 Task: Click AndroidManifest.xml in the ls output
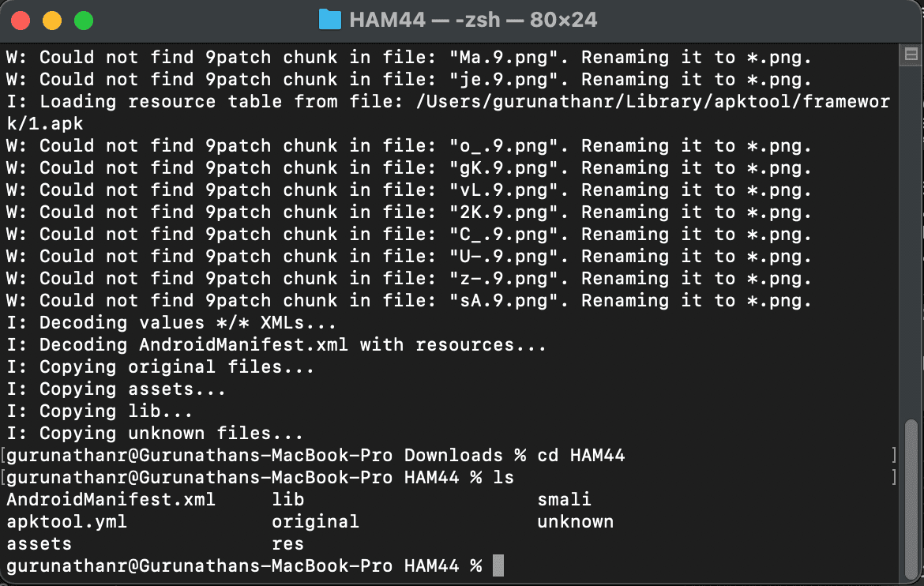111,500
